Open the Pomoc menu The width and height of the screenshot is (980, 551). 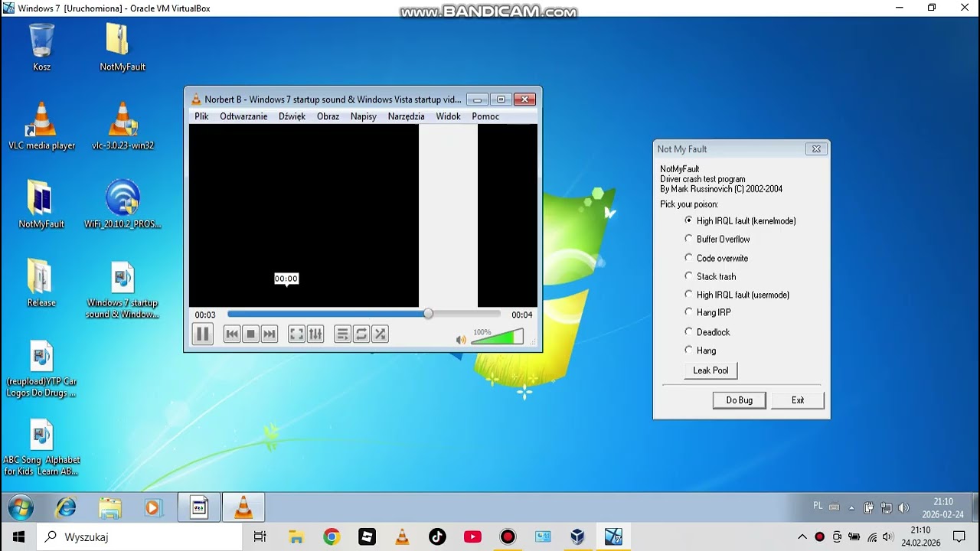[485, 116]
